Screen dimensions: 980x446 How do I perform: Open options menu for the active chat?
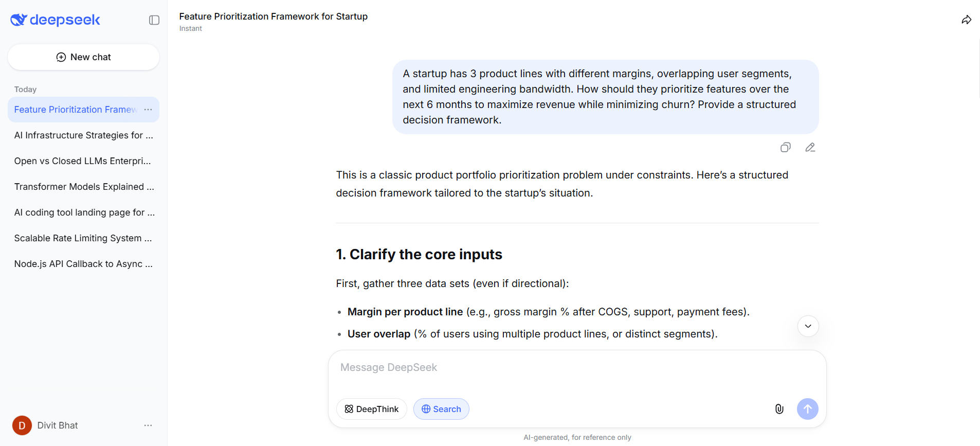click(x=148, y=110)
